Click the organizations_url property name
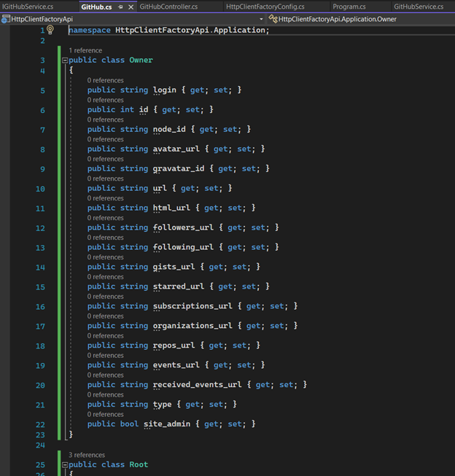This screenshot has height=476, width=455. (x=192, y=326)
